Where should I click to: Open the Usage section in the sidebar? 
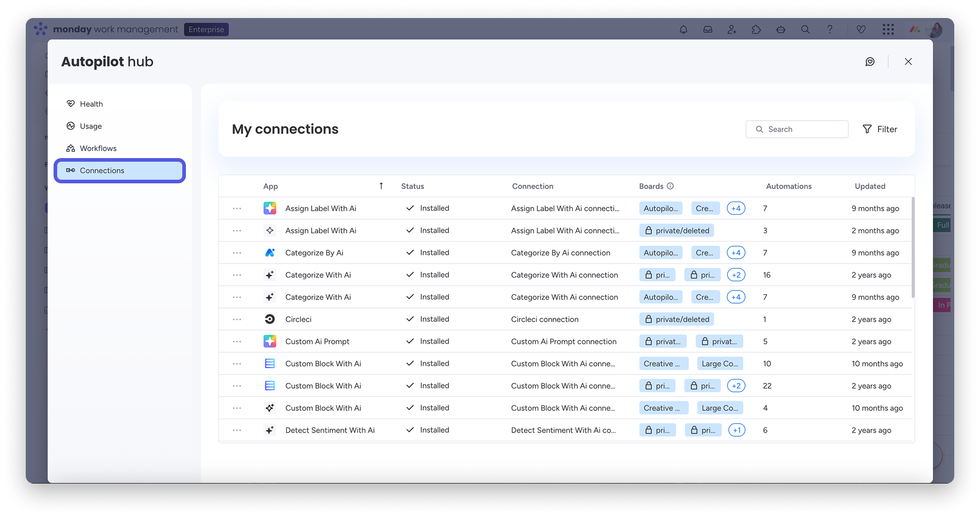click(119, 126)
